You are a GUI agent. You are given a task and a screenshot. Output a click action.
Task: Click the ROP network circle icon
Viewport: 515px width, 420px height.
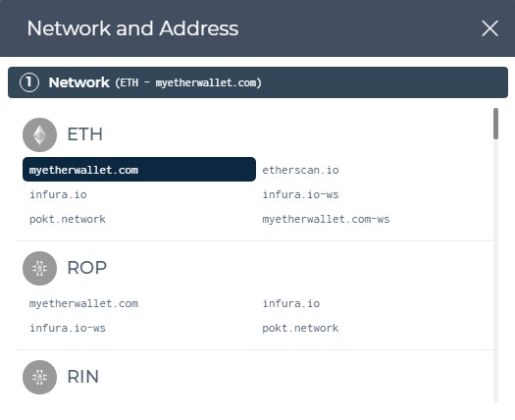click(40, 268)
